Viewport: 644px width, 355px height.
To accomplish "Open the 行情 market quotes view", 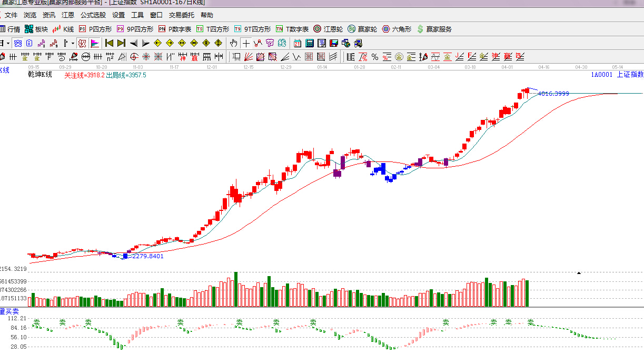I will click(x=9, y=29).
